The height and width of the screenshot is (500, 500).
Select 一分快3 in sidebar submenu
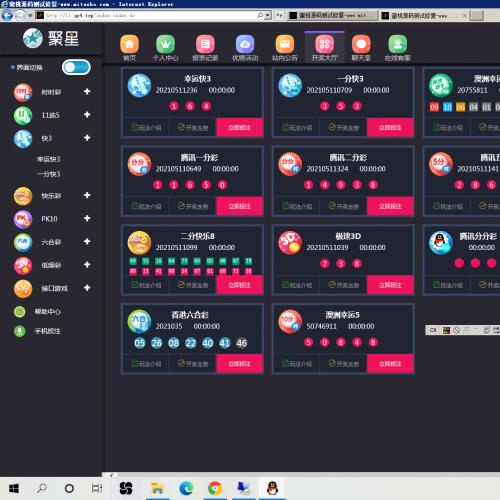(x=49, y=174)
